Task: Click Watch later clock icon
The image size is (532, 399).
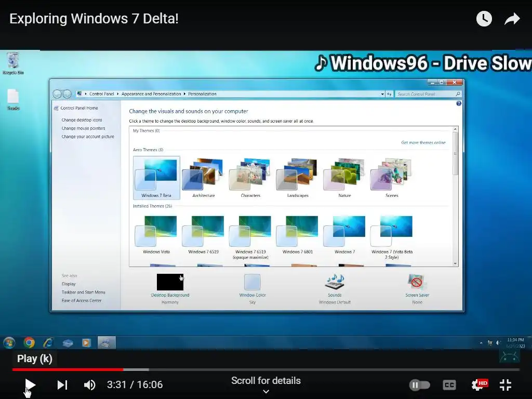Action: (x=484, y=19)
